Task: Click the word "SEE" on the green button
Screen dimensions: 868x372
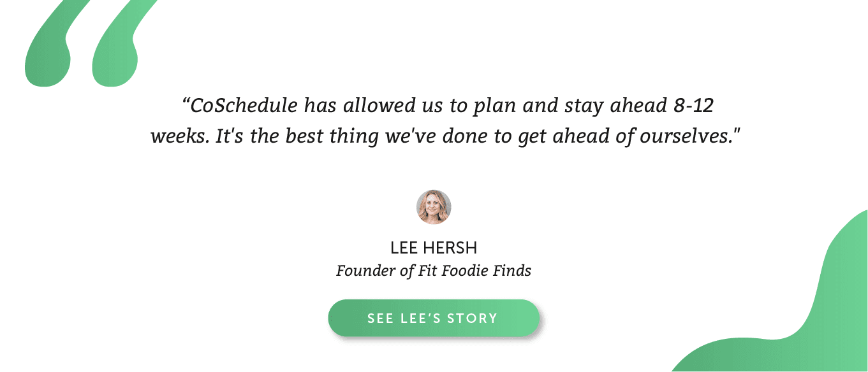Action: pyautogui.click(x=380, y=318)
